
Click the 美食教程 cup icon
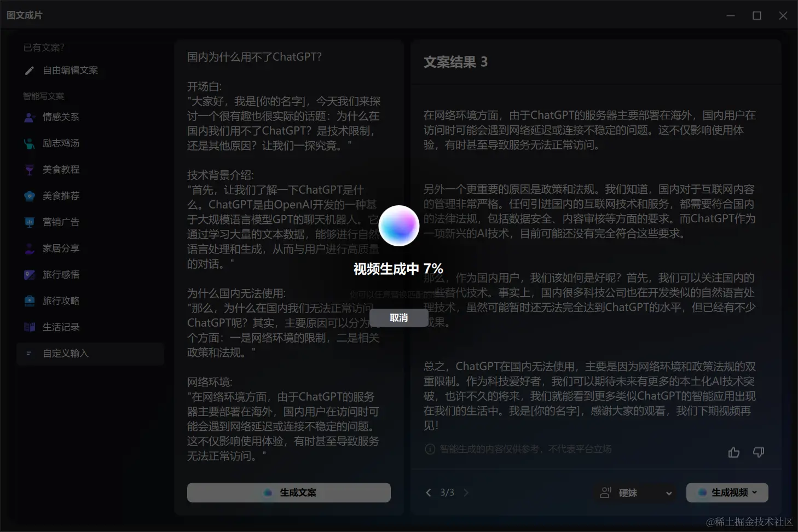click(29, 169)
